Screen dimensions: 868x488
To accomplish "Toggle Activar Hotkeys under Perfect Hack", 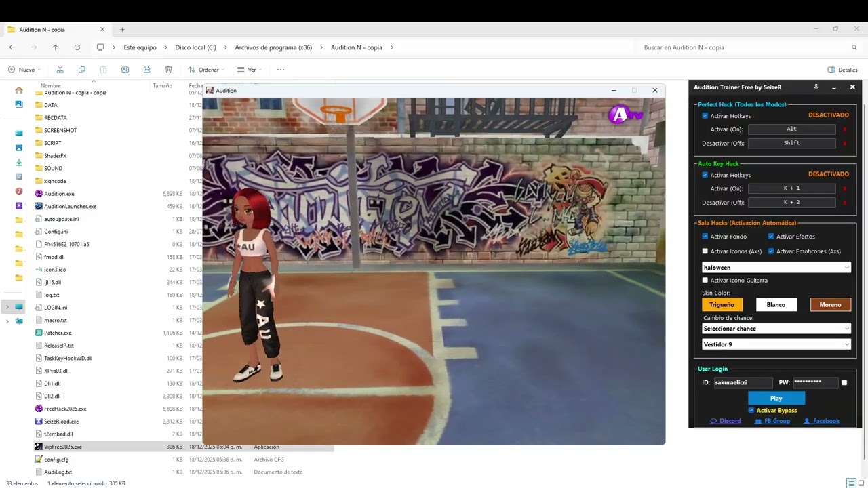I will pos(705,116).
